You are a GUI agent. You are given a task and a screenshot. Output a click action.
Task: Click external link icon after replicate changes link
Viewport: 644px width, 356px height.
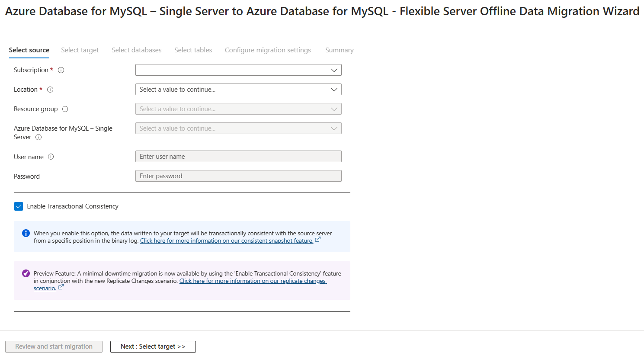tap(61, 287)
